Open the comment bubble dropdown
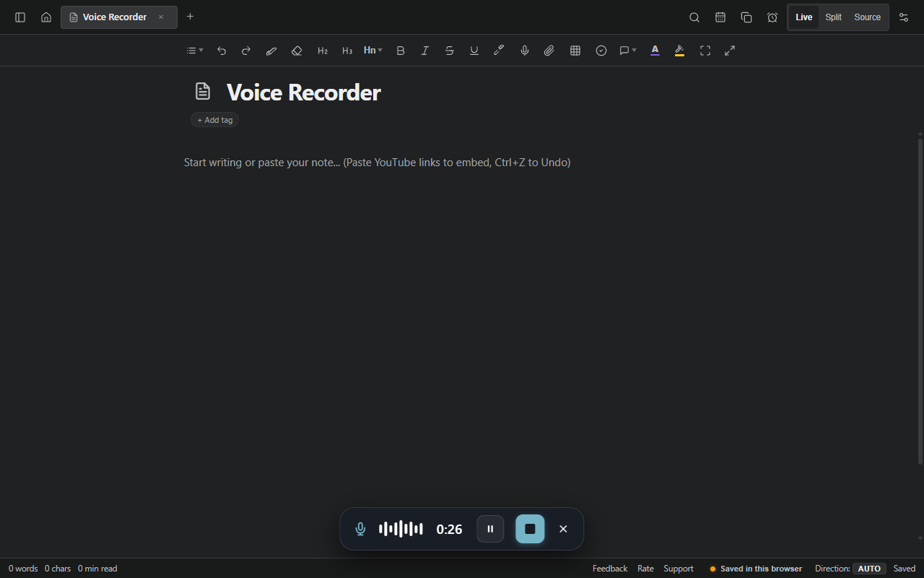This screenshot has width=924, height=578. click(x=628, y=51)
